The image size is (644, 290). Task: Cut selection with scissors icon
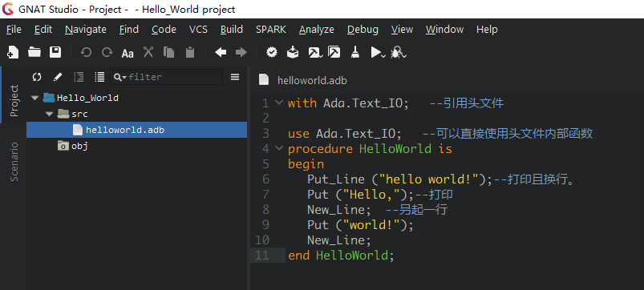coord(148,52)
